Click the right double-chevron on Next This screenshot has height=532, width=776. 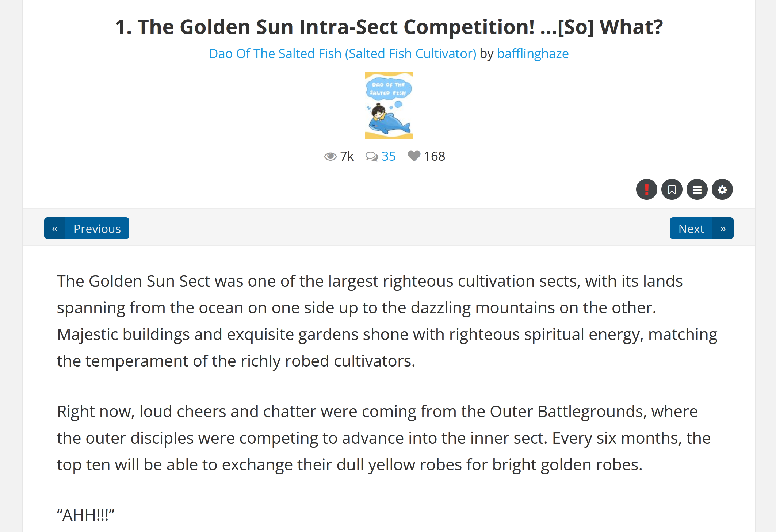(x=723, y=229)
